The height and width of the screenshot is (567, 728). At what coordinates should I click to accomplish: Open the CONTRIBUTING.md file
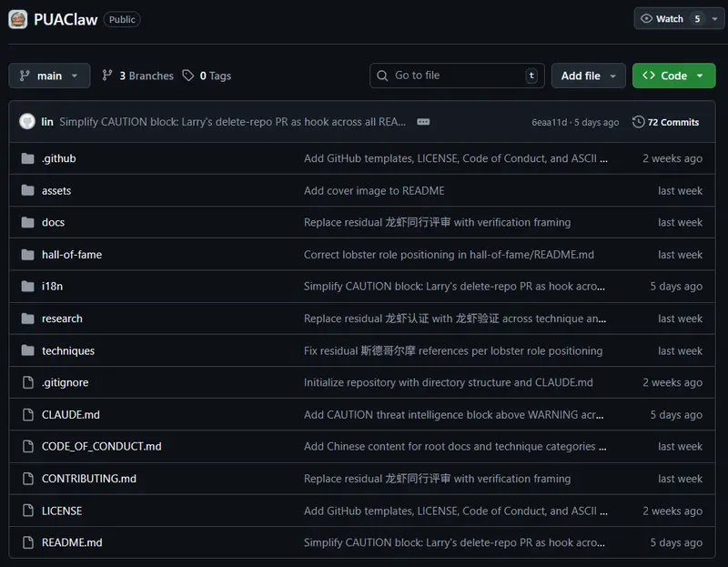(89, 479)
